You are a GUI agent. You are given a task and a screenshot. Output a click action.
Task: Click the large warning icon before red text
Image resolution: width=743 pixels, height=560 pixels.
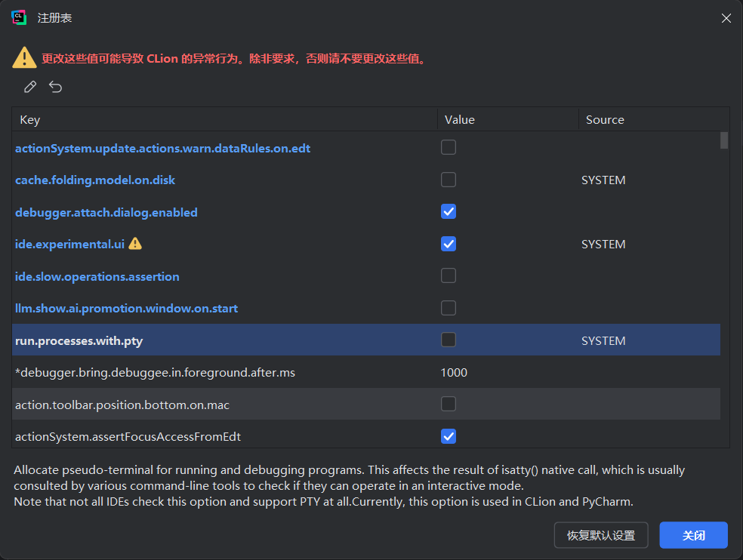pyautogui.click(x=24, y=57)
